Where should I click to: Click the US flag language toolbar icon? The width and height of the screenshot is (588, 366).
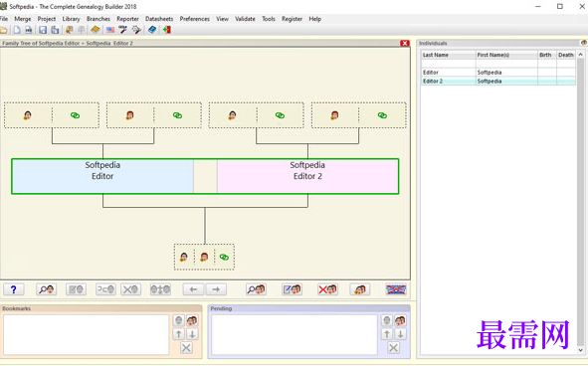coord(110,30)
